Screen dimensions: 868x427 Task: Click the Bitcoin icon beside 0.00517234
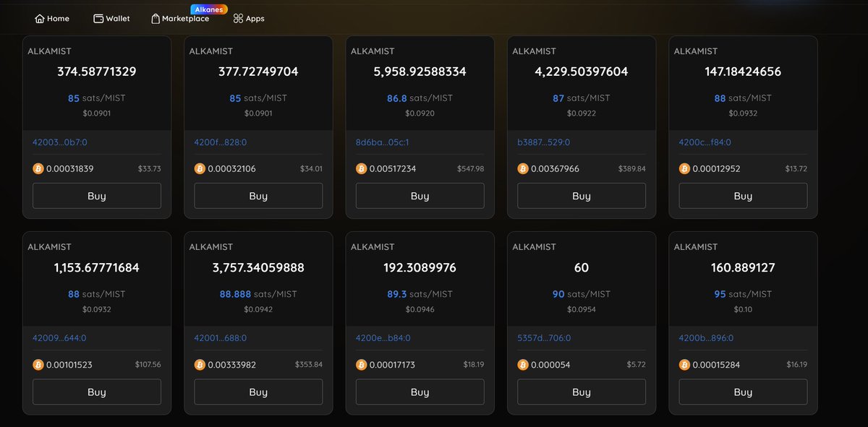pos(361,168)
